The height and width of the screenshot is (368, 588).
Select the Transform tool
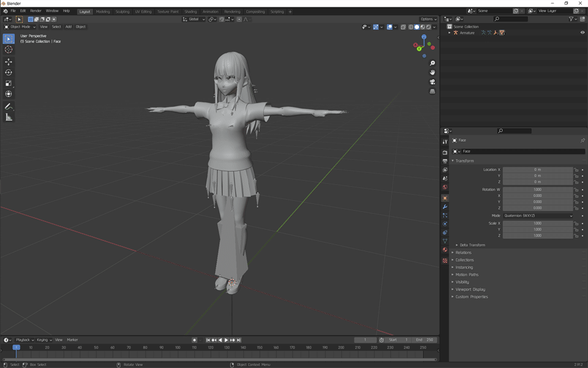tap(9, 94)
